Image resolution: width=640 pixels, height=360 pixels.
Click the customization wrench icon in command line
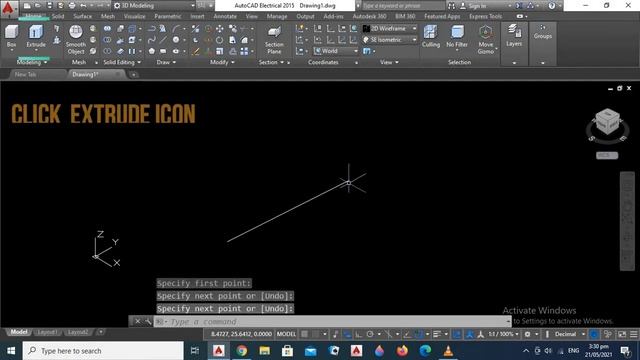pyautogui.click(x=148, y=321)
